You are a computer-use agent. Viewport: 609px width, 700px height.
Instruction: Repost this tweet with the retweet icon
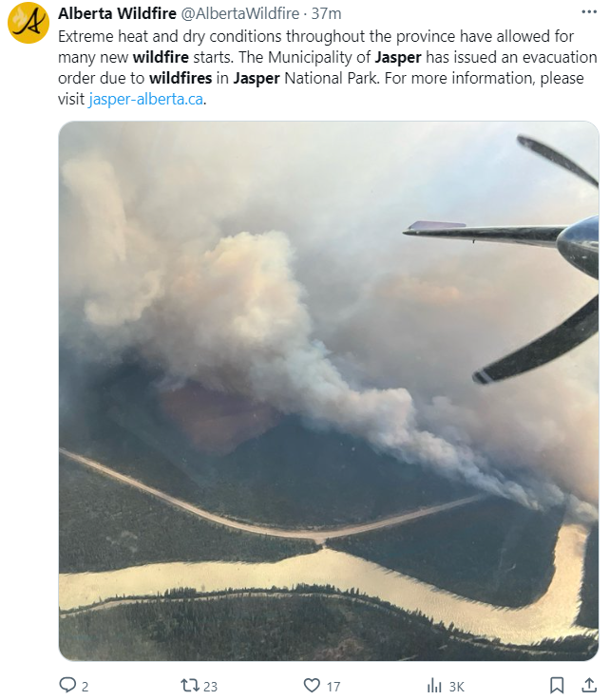(188, 685)
